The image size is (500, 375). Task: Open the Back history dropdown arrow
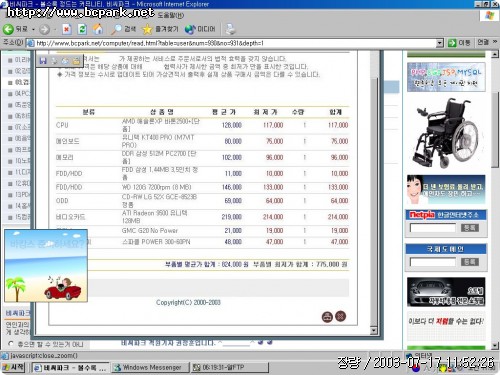point(33,30)
